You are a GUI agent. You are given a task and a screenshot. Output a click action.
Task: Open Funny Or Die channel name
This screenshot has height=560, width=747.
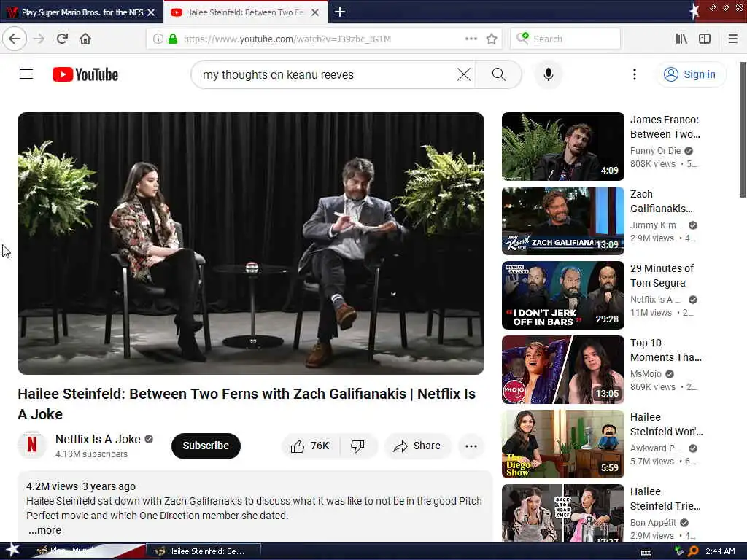[655, 150]
